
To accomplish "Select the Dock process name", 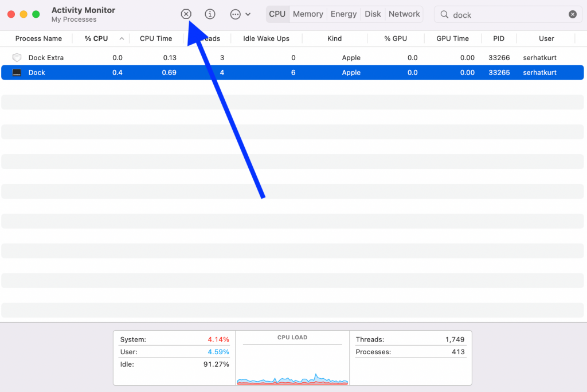I will click(x=37, y=73).
